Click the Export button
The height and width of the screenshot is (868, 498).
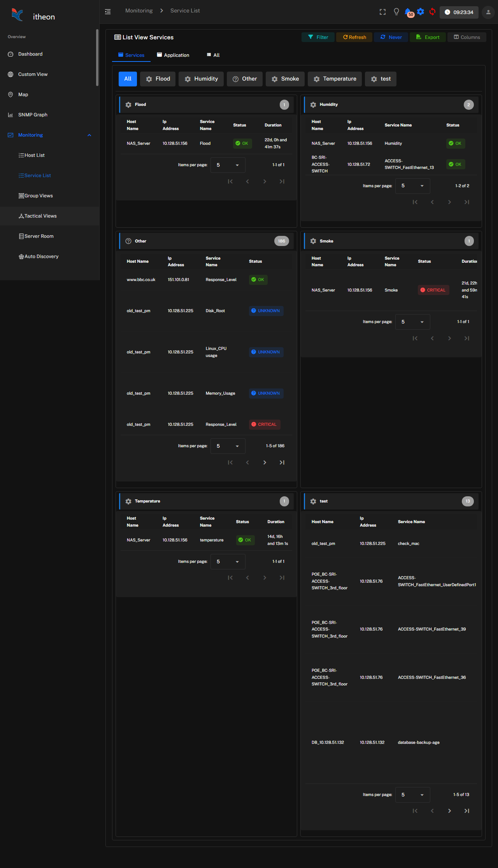tap(428, 37)
